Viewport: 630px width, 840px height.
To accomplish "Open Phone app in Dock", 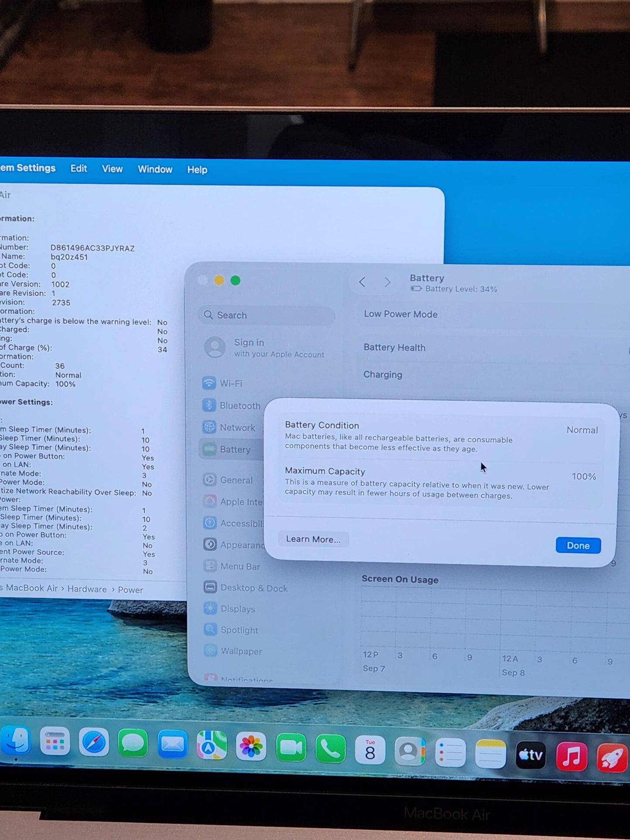I will click(x=330, y=749).
